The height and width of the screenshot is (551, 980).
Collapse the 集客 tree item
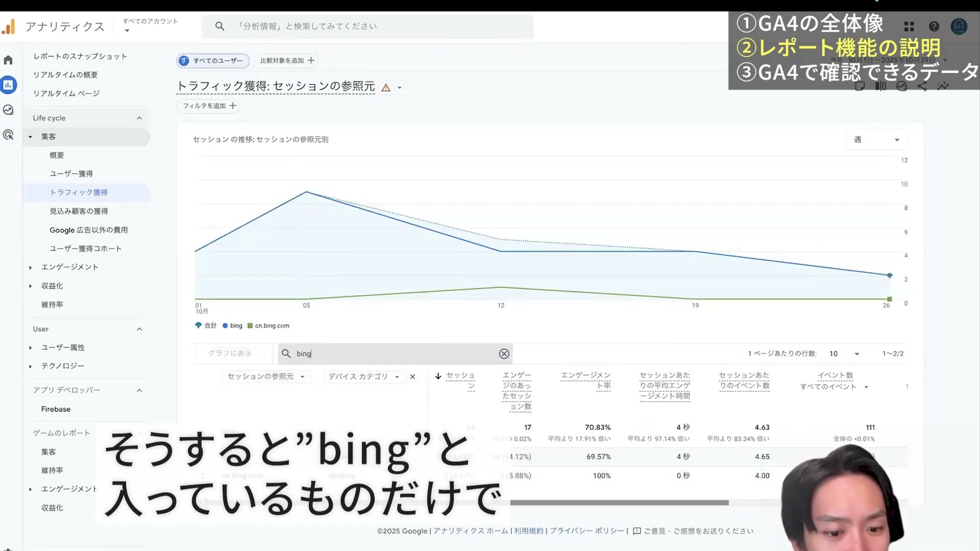(30, 137)
